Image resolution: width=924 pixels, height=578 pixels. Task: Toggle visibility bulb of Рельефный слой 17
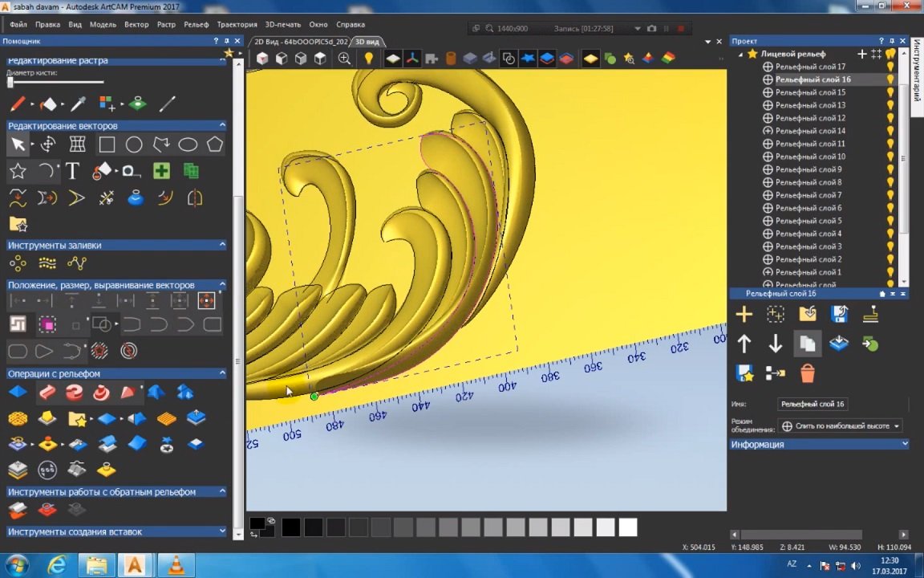click(890, 67)
